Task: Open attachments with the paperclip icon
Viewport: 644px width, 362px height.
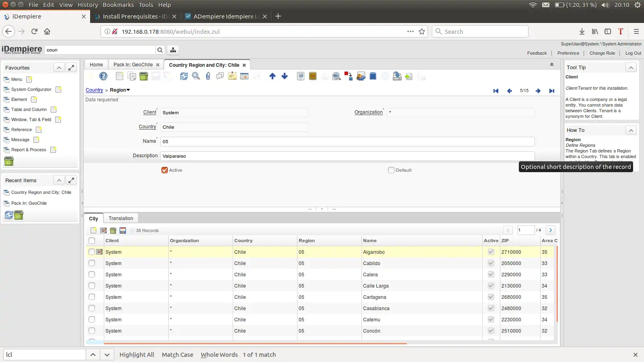Action: (x=208, y=76)
